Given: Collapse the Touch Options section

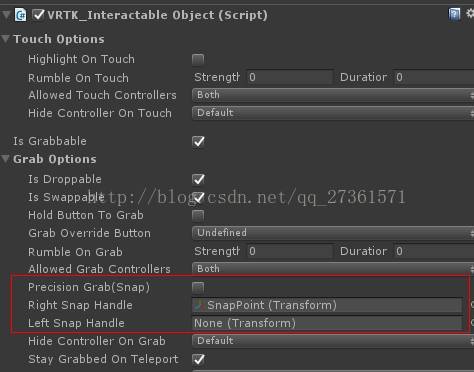Looking at the screenshot, I should coord(5,39).
